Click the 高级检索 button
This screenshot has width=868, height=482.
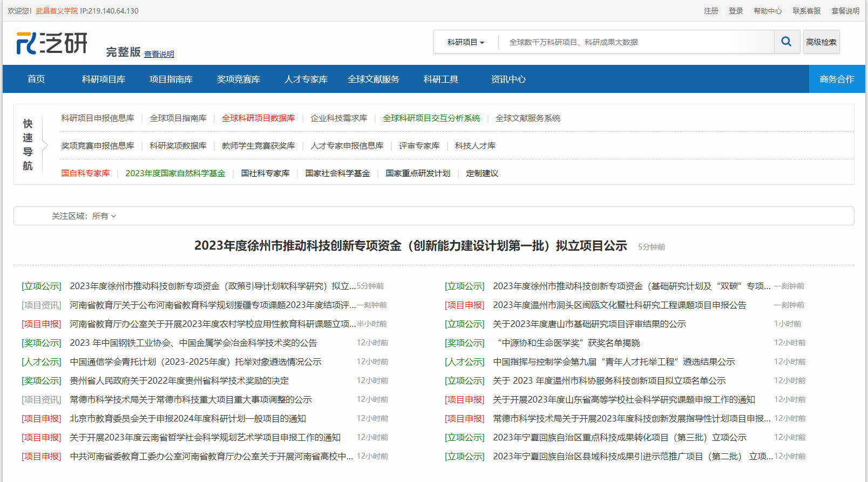pyautogui.click(x=821, y=42)
